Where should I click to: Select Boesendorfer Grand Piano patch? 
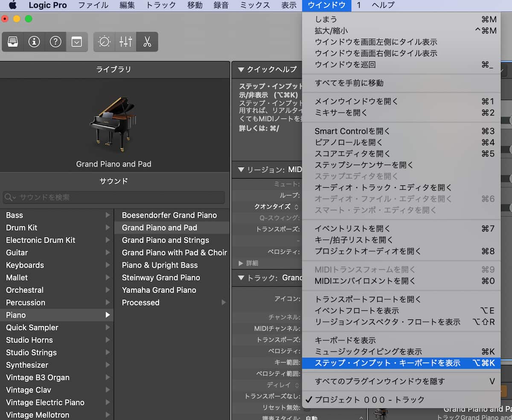[172, 215]
